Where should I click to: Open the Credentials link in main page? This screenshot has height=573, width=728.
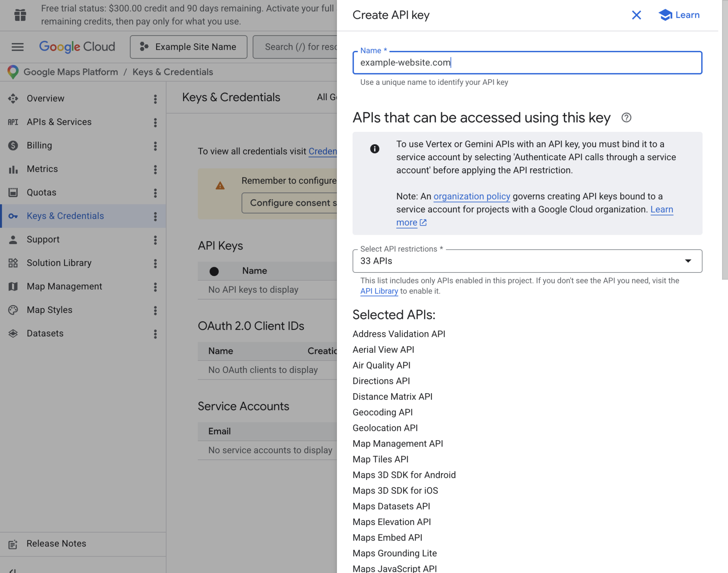point(322,151)
